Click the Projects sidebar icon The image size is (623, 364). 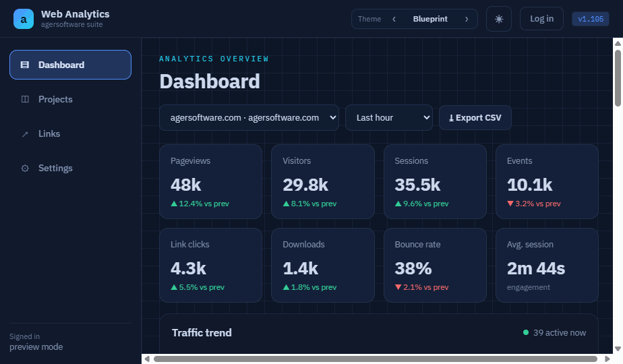(x=25, y=99)
